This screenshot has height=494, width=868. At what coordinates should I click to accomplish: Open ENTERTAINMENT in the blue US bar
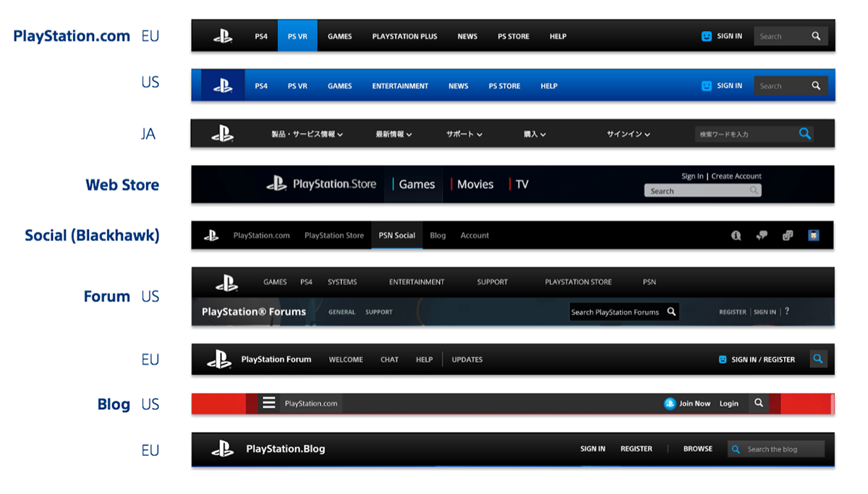(401, 86)
